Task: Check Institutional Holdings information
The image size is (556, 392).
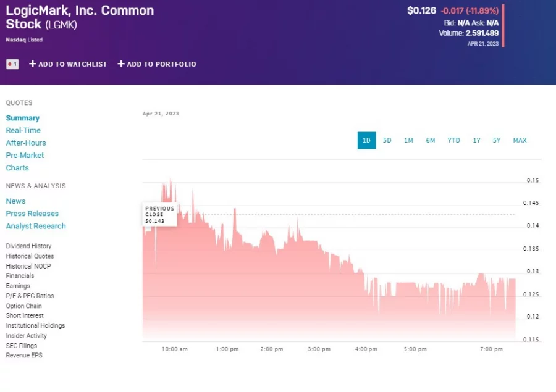Action: point(35,325)
